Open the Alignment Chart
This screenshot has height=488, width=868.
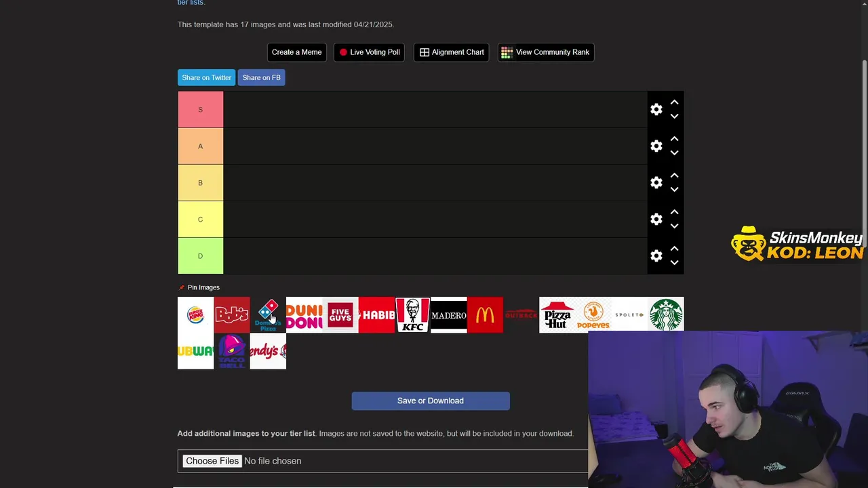452,52
